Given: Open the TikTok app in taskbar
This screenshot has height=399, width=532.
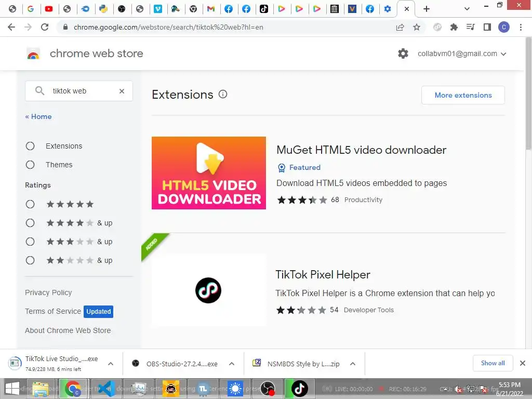Looking at the screenshot, I should [299, 389].
